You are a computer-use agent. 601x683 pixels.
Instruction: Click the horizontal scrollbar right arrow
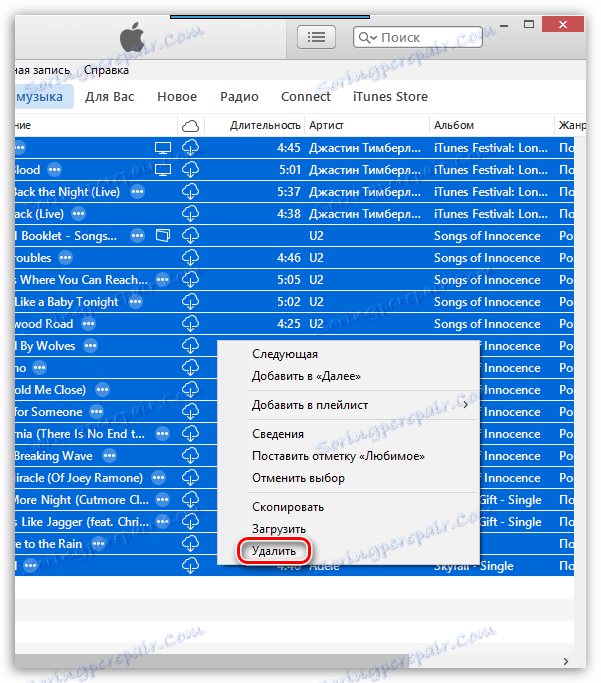coord(566,661)
